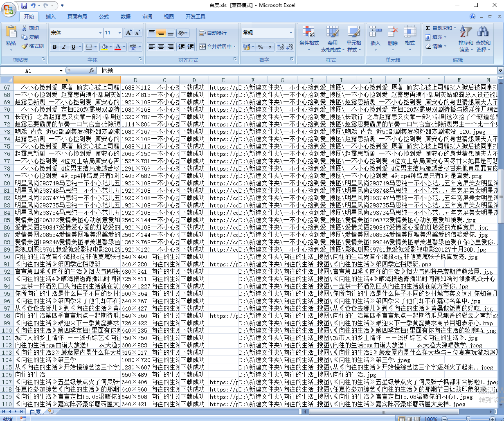Undo the last action

[x=33, y=6]
